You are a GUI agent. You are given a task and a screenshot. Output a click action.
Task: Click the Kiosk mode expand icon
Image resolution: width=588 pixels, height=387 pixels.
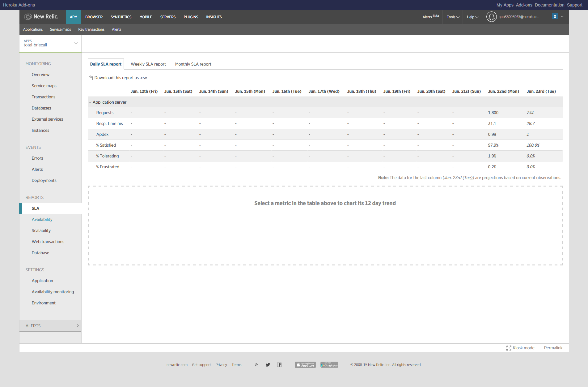click(509, 348)
